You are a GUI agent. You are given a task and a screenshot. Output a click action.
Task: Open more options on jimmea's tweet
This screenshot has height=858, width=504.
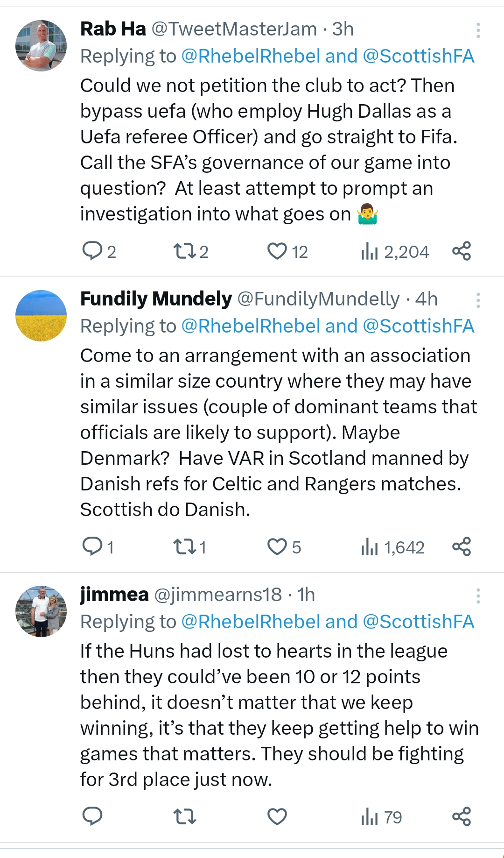pos(478,596)
